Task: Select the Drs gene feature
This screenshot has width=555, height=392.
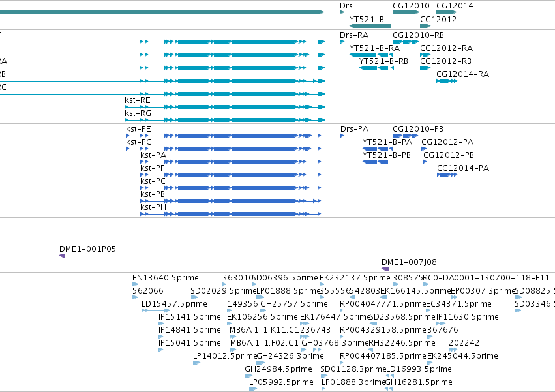Action: [x=342, y=12]
